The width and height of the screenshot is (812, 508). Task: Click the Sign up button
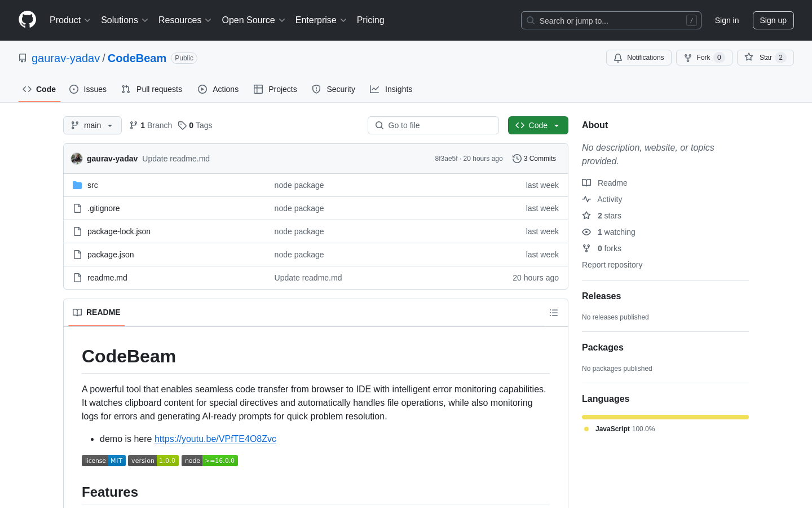(x=773, y=20)
